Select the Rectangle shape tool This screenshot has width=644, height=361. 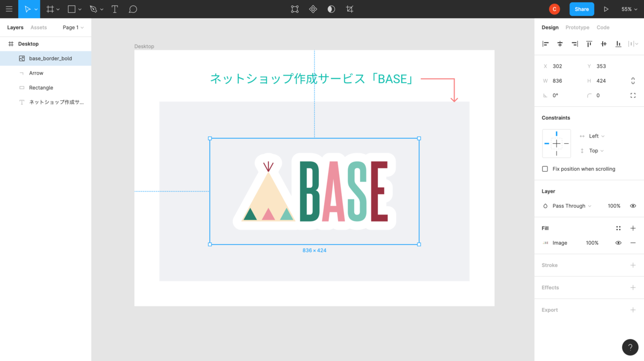(x=71, y=9)
